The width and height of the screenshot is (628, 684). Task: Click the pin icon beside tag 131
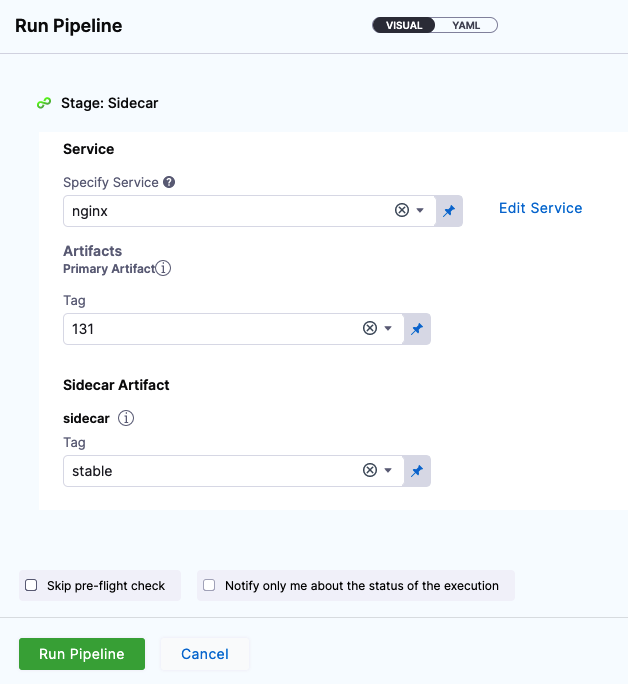[x=417, y=329]
